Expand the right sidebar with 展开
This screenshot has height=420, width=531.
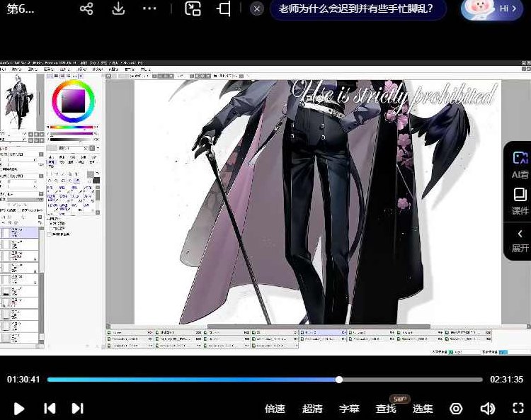520,241
